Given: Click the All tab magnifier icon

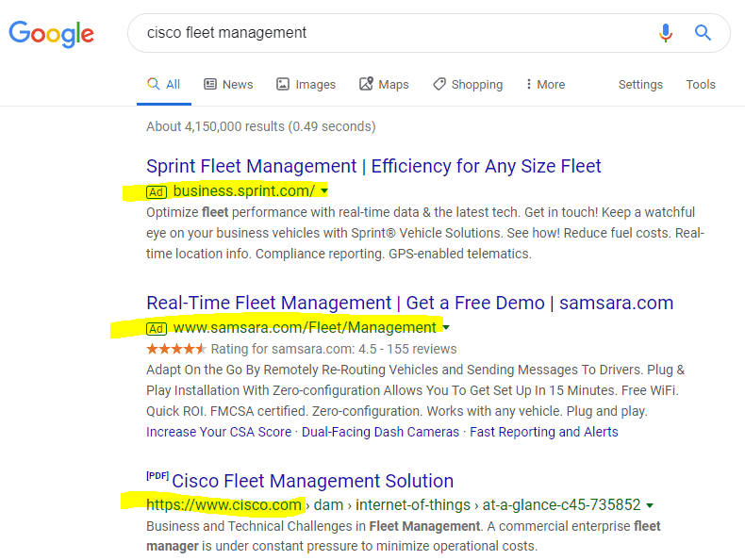Looking at the screenshot, I should point(153,84).
